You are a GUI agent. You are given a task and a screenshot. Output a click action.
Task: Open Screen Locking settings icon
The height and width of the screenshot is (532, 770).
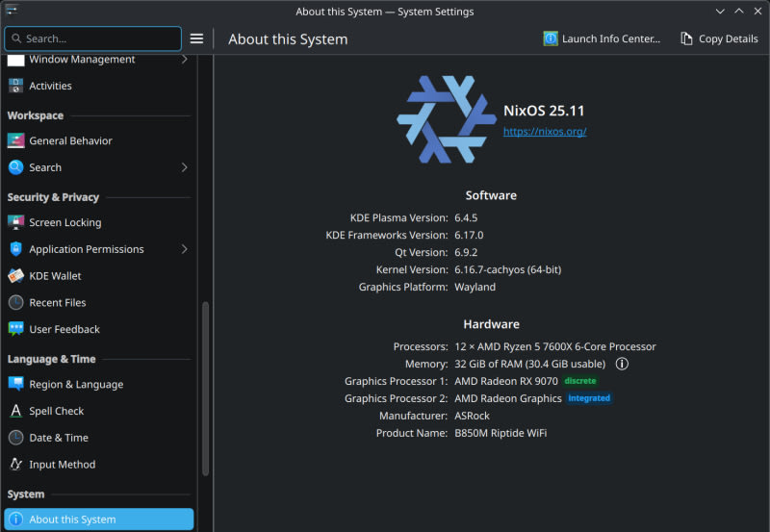pos(15,222)
